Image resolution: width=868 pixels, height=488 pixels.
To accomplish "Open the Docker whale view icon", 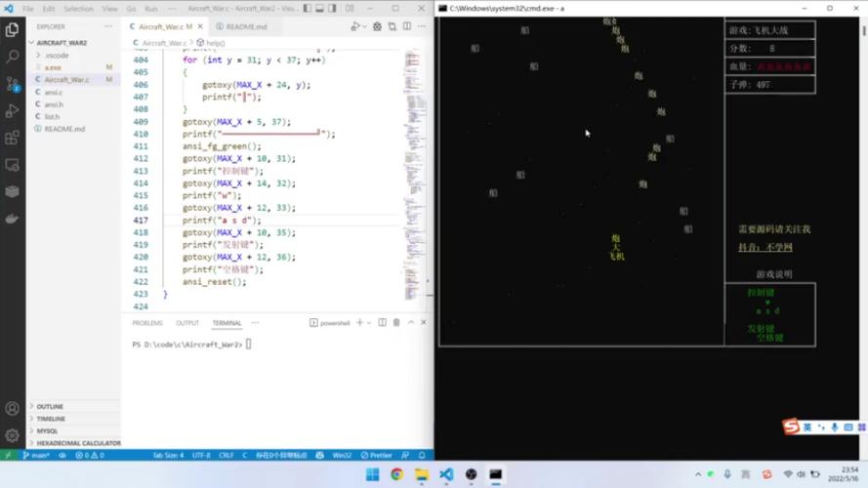I will pos(12,219).
